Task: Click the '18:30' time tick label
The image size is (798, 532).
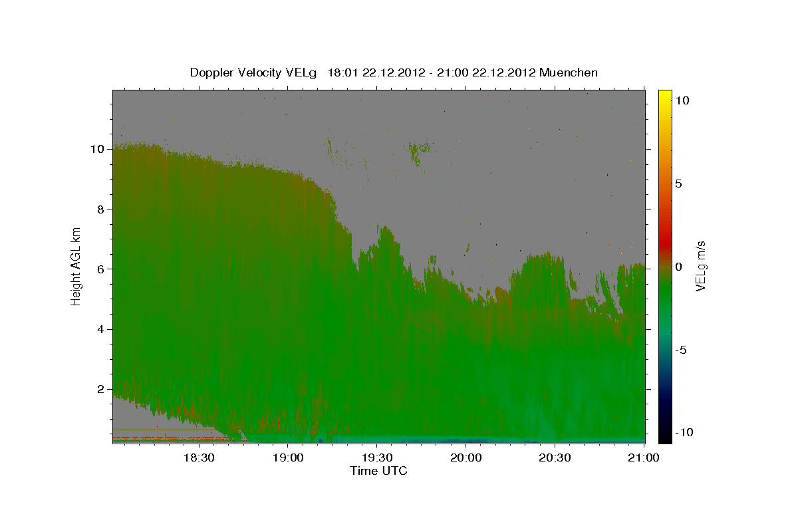Action: click(198, 458)
